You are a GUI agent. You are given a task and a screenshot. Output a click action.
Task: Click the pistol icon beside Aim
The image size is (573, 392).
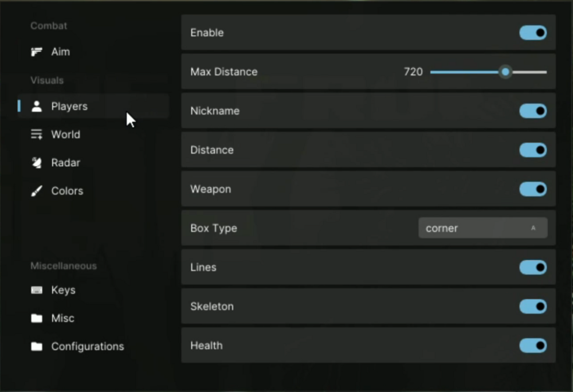(37, 52)
